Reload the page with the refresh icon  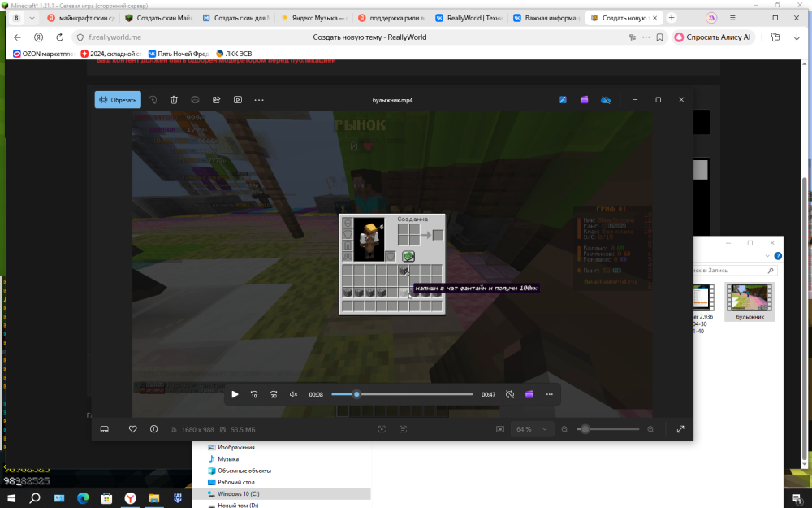[x=59, y=37]
